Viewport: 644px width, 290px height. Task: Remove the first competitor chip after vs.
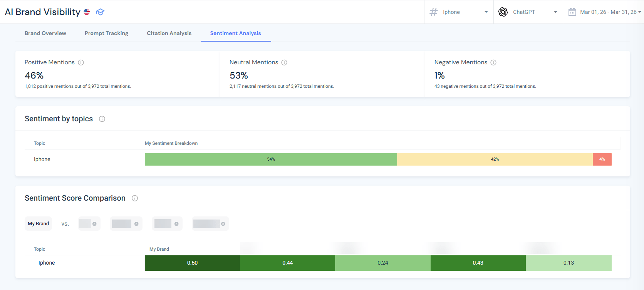[x=94, y=224]
